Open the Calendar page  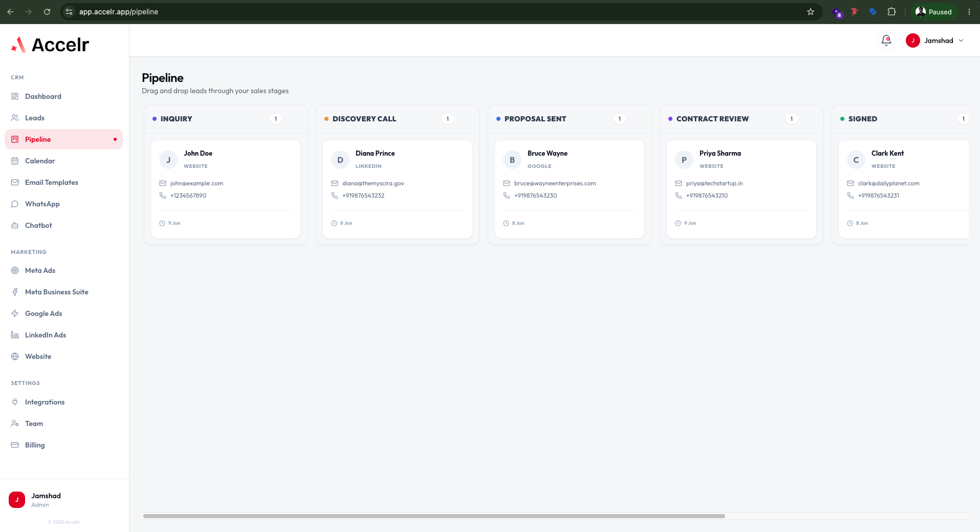pos(63,161)
